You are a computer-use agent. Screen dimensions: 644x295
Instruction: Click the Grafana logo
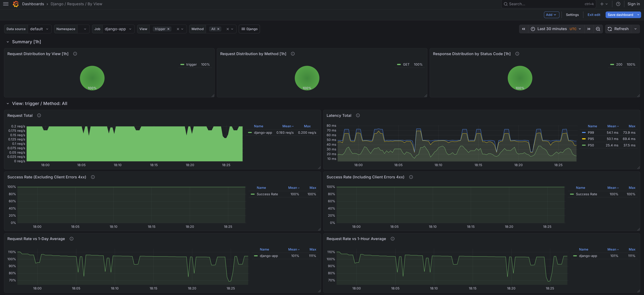tap(16, 4)
